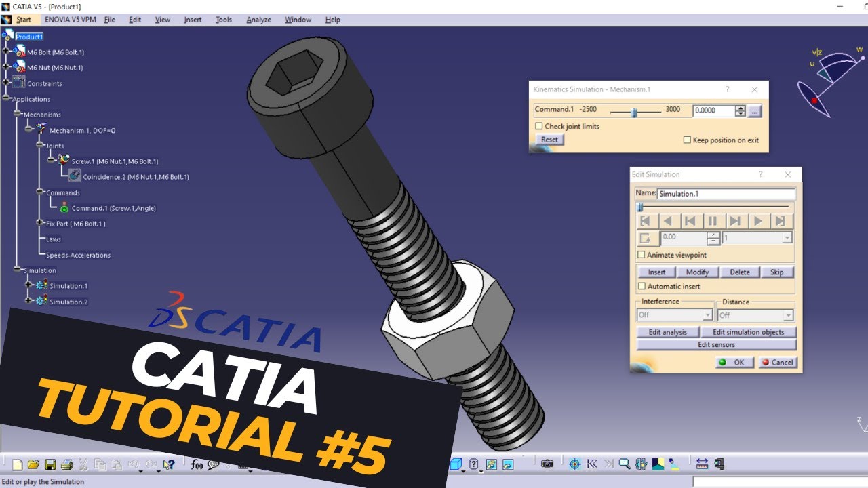Click the Capture camera icon
The width and height of the screenshot is (868, 488).
[x=547, y=464]
